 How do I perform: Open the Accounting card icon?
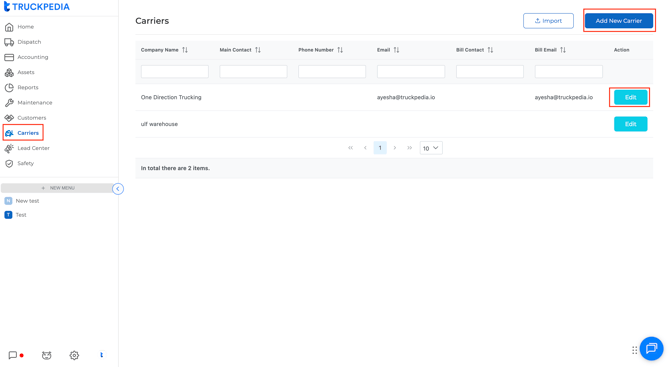point(9,57)
